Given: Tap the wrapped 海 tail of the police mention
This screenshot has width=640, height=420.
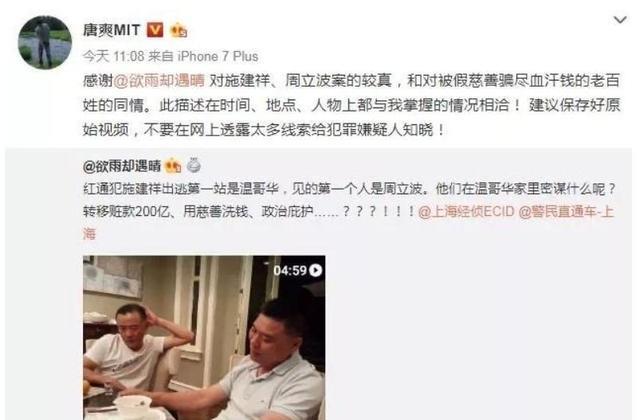Looking at the screenshot, I should pos(89,233).
